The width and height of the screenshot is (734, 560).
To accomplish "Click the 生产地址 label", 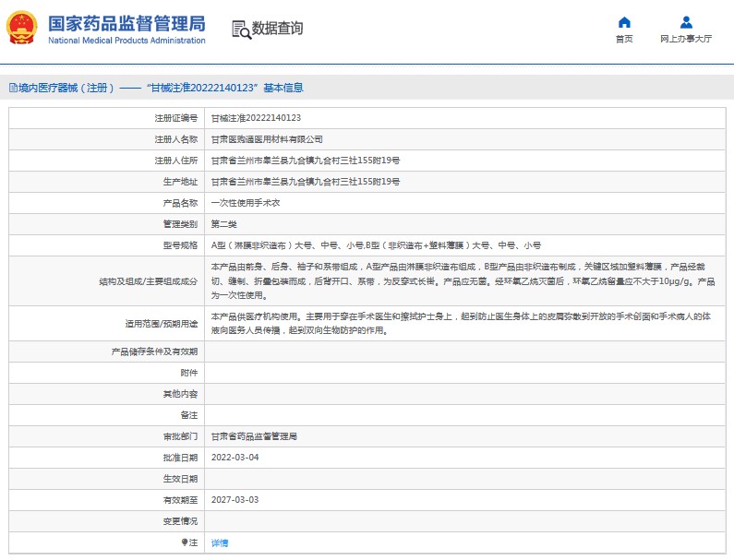I will click(x=180, y=181).
